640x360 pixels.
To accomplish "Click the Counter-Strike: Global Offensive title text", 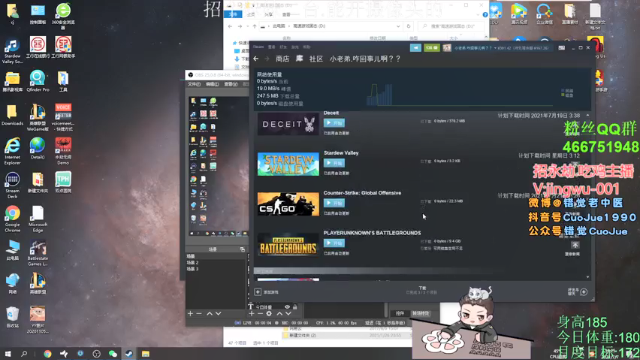I will coord(362,193).
